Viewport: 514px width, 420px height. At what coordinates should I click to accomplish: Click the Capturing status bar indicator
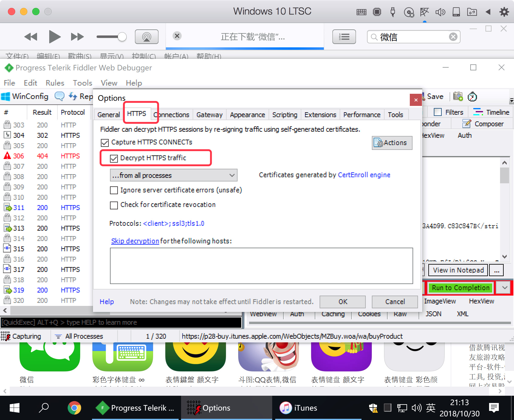(21, 336)
